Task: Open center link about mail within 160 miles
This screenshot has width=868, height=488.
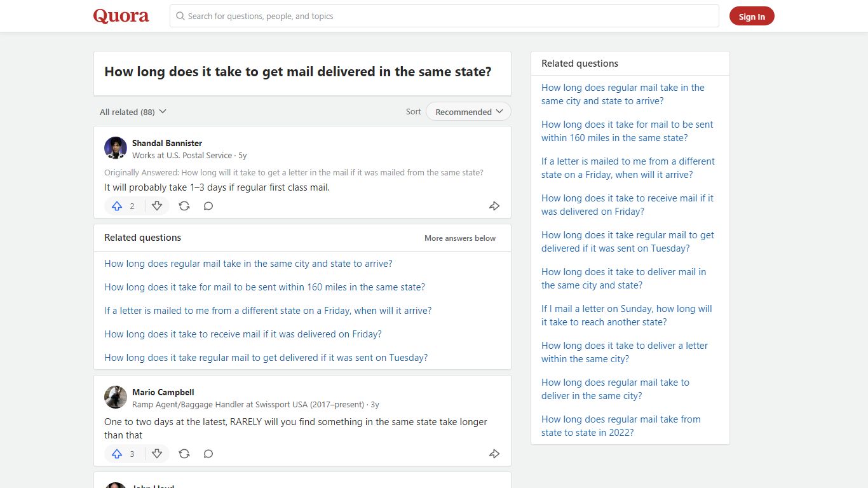Action: click(x=265, y=287)
